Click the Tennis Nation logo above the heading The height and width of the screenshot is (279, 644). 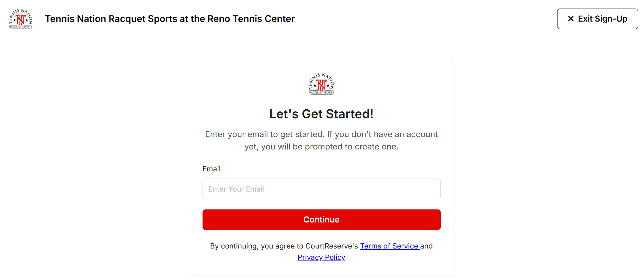click(321, 84)
